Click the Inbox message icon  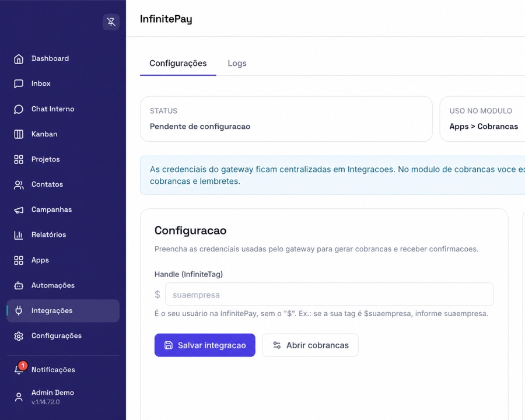point(19,84)
